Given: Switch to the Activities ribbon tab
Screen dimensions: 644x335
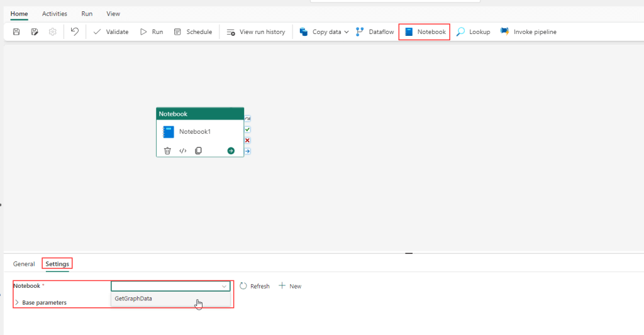Looking at the screenshot, I should [54, 13].
